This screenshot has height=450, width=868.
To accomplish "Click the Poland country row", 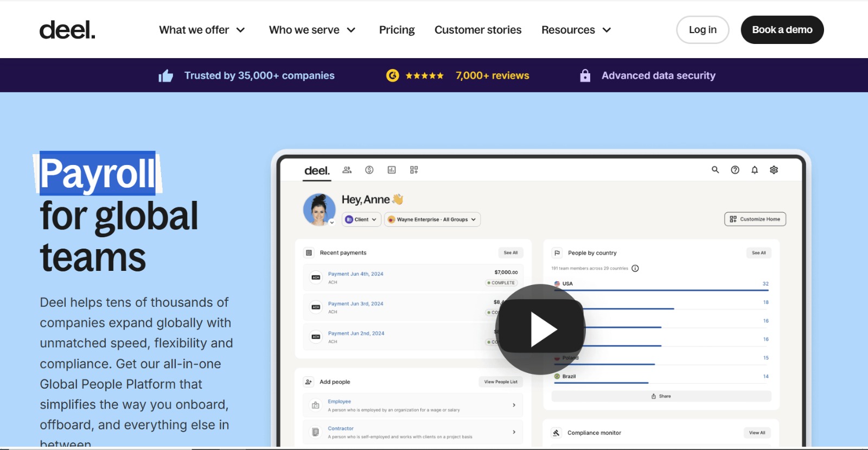I will coord(661,359).
